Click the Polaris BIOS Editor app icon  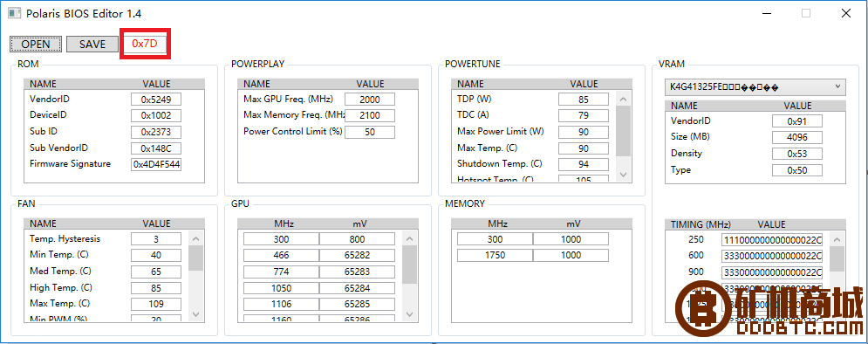tap(14, 13)
